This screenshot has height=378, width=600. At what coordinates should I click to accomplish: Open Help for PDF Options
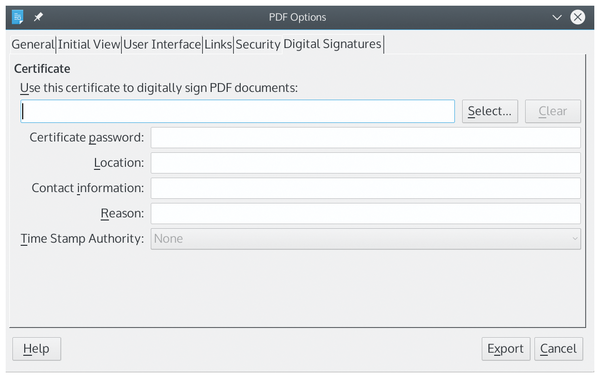[36, 349]
